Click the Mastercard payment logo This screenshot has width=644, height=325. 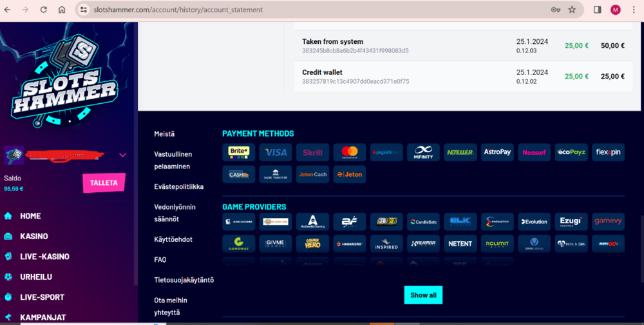350,152
